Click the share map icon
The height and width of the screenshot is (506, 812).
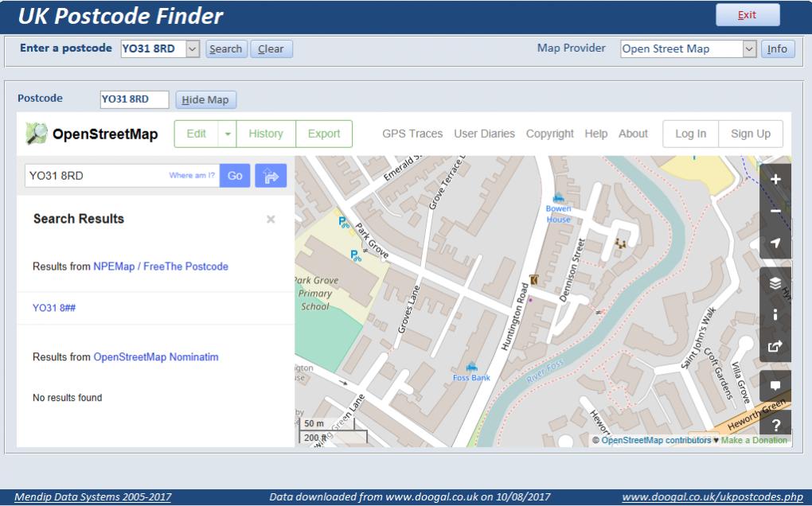[x=775, y=346]
